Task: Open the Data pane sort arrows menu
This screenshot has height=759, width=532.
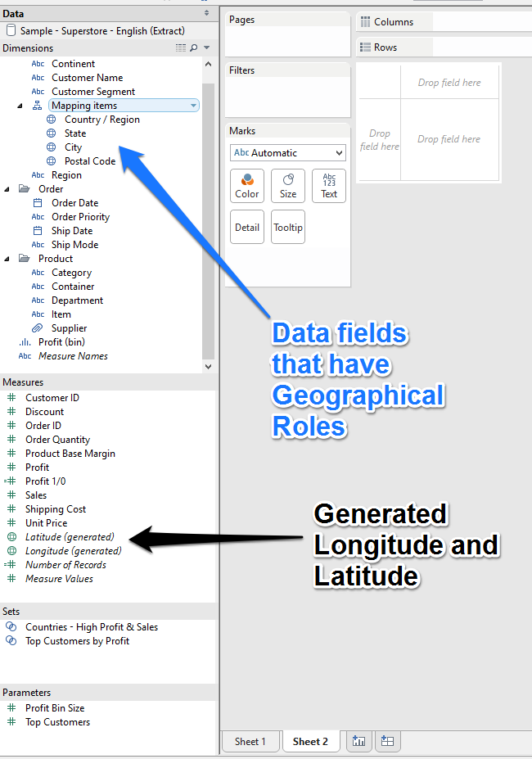Action: (207, 13)
